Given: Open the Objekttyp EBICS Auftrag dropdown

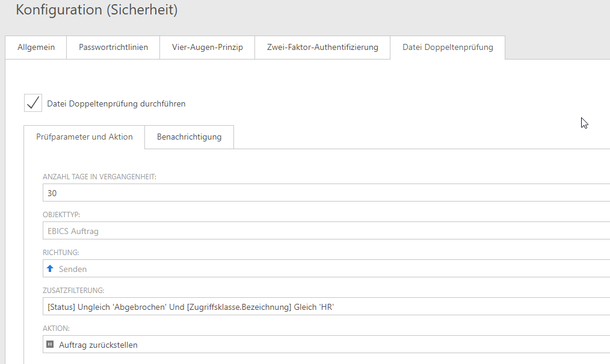Looking at the screenshot, I should [x=325, y=231].
